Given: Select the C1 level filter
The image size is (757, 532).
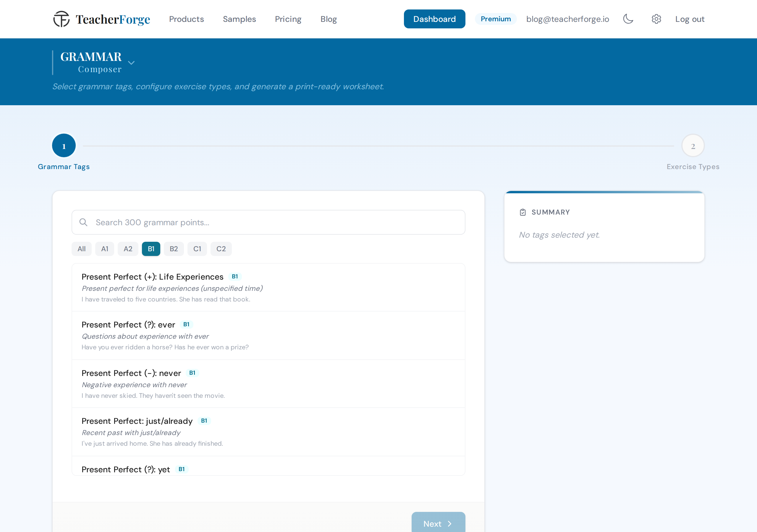Looking at the screenshot, I should [x=197, y=249].
